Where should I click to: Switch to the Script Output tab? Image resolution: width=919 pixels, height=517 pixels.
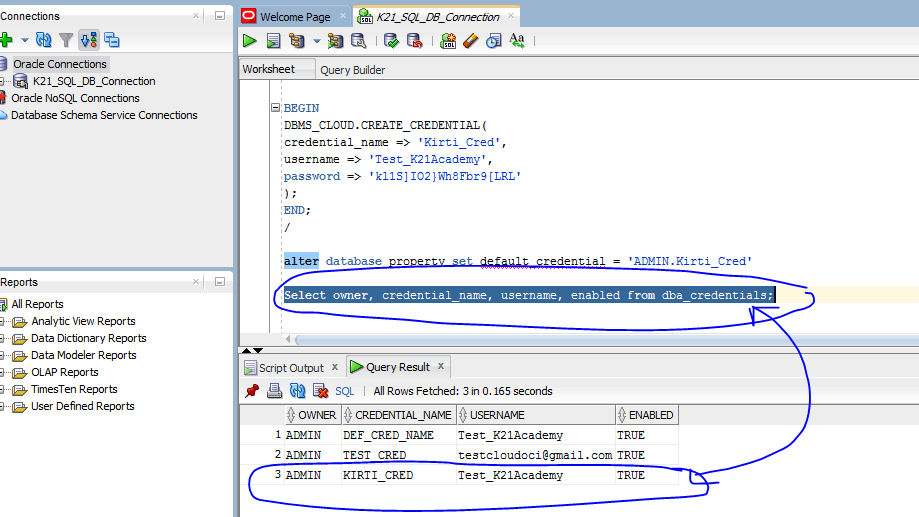pos(291,368)
